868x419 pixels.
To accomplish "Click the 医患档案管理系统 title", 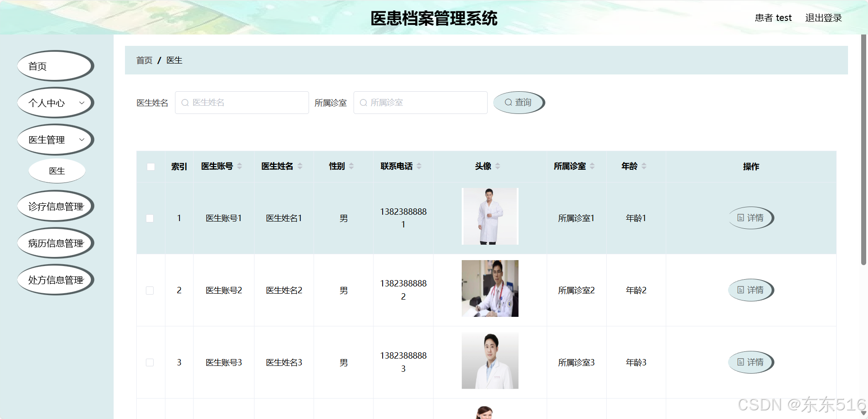I will click(434, 18).
